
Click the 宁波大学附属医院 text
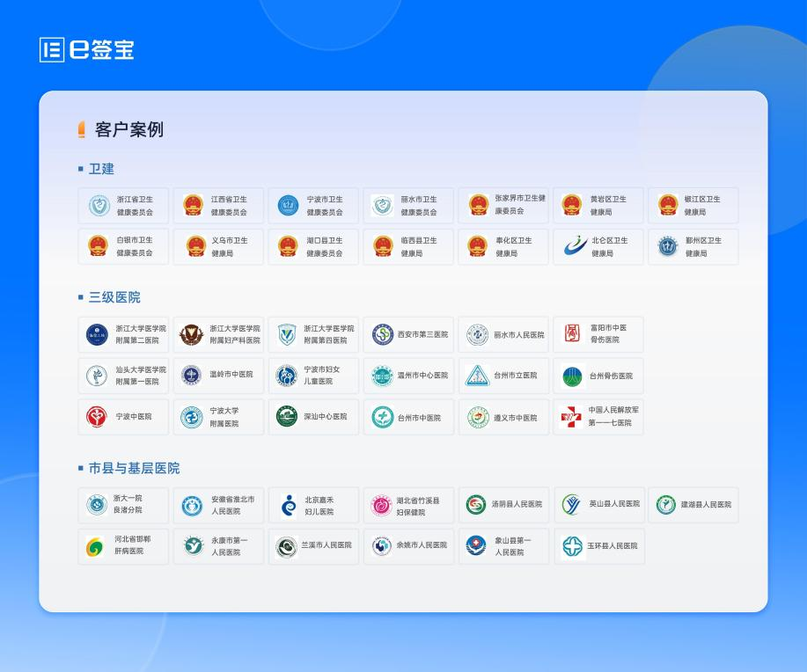[224, 417]
